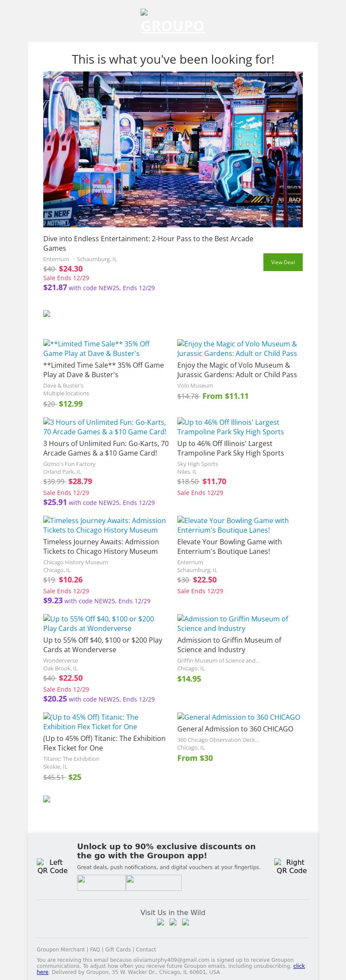This screenshot has height=980, width=346.
Task: Open the Volo Museum & Jurassic Gardens deal link
Action: [x=237, y=349]
